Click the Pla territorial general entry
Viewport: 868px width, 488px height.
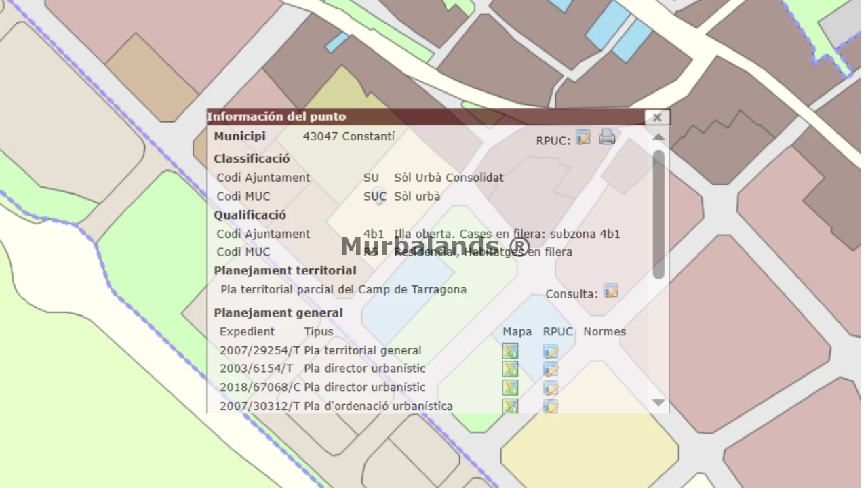coord(362,350)
